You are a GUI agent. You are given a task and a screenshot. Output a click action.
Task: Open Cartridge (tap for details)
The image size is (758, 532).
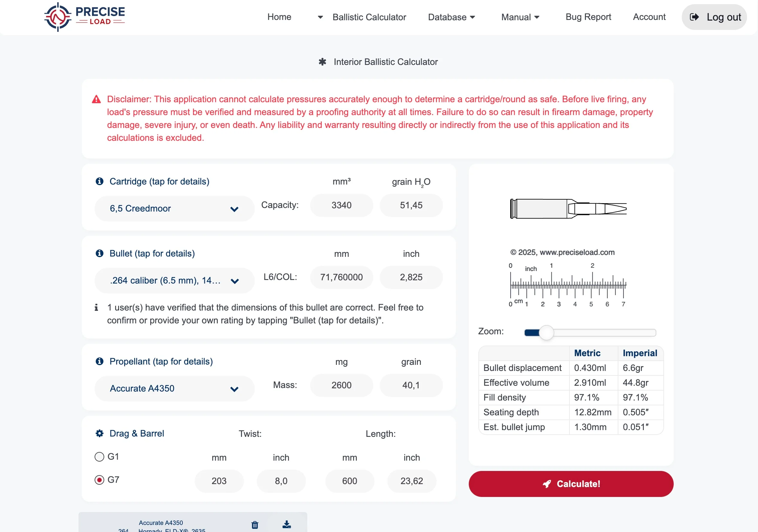coord(160,181)
